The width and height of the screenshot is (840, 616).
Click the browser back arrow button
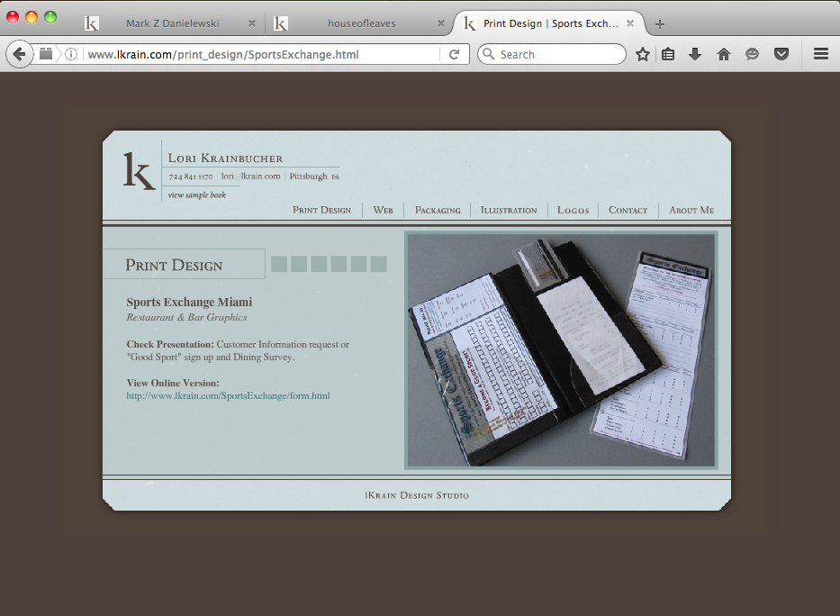(x=19, y=54)
